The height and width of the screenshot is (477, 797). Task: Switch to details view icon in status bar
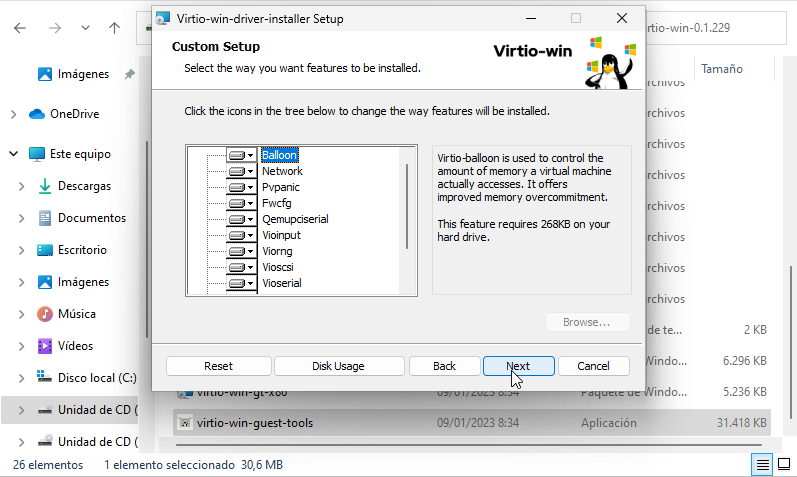[x=762, y=465]
